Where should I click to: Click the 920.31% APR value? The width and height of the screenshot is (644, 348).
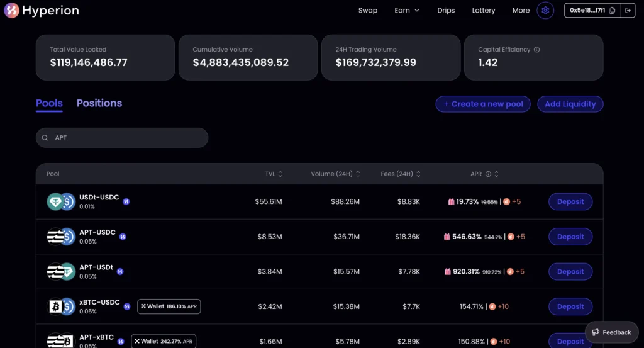click(x=466, y=272)
